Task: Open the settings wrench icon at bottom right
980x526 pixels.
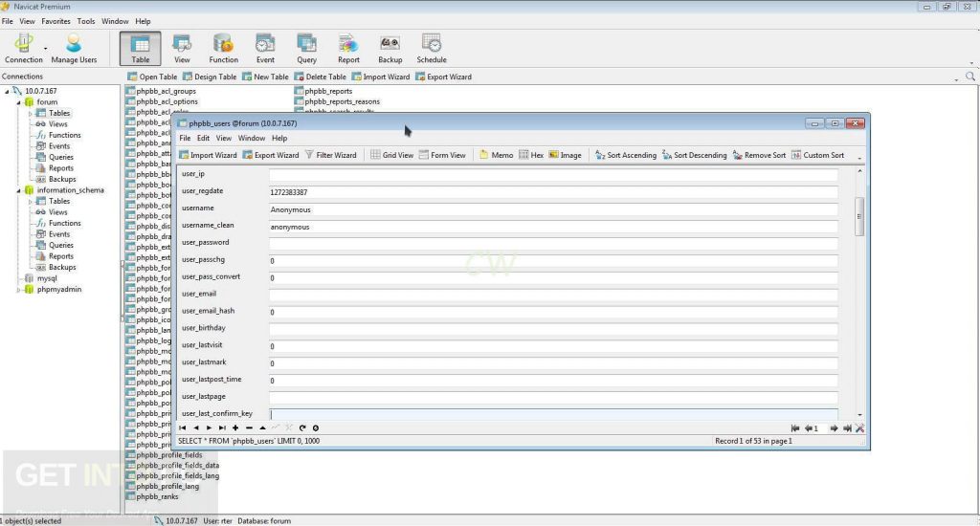Action: [860, 427]
